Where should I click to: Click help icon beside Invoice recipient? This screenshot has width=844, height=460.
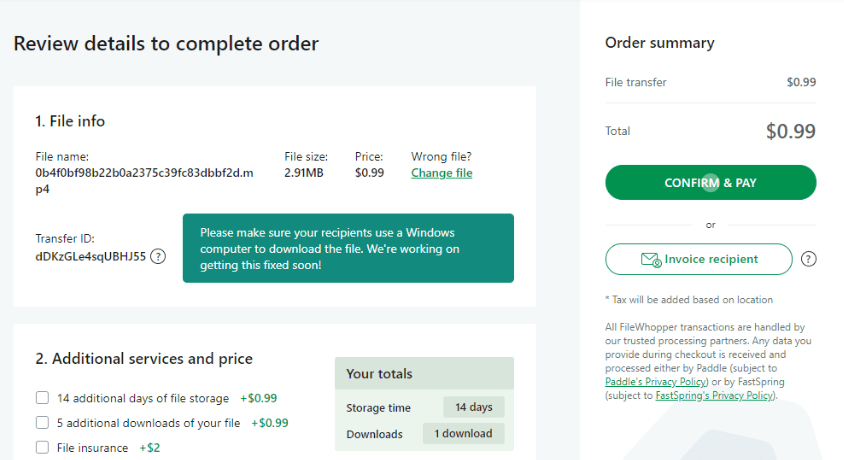click(x=809, y=259)
